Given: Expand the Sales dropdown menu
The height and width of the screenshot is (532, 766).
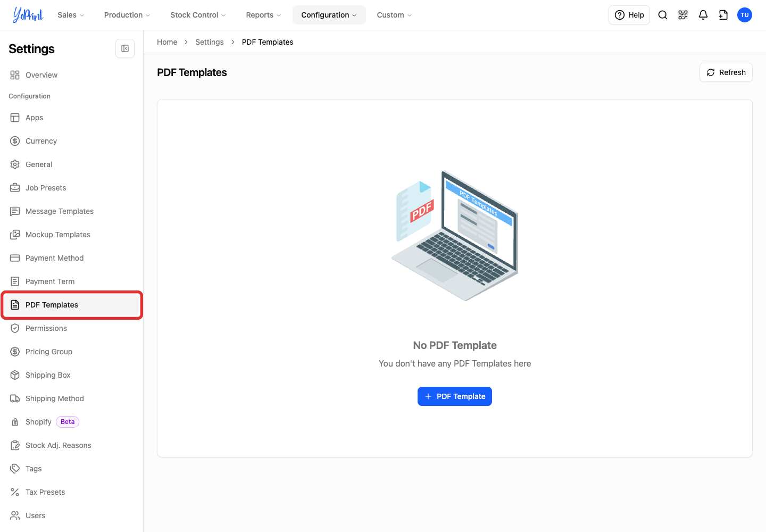Looking at the screenshot, I should coord(71,15).
